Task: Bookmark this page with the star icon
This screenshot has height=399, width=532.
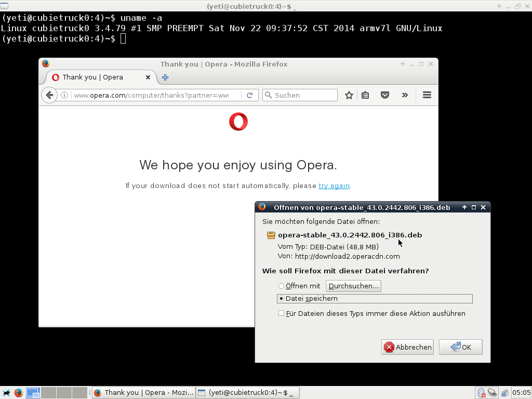Action: [x=349, y=95]
